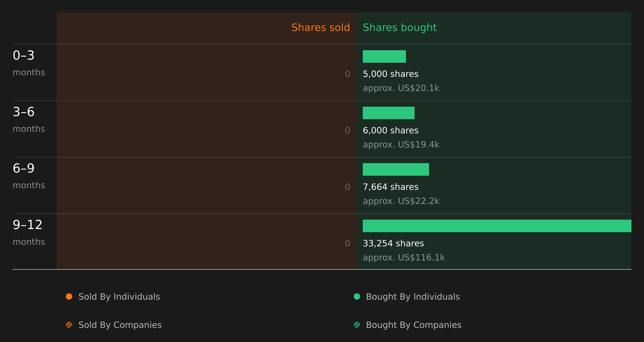Viewport: 644px width, 342px height.
Task: Click the 0–3 months row label
Action: tap(29, 63)
